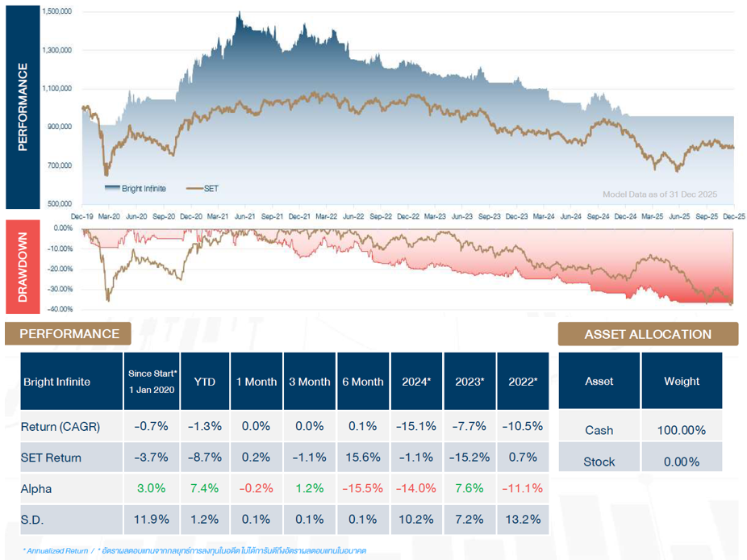Click the Stock asset row label
The width and height of the screenshot is (747, 560).
599,462
